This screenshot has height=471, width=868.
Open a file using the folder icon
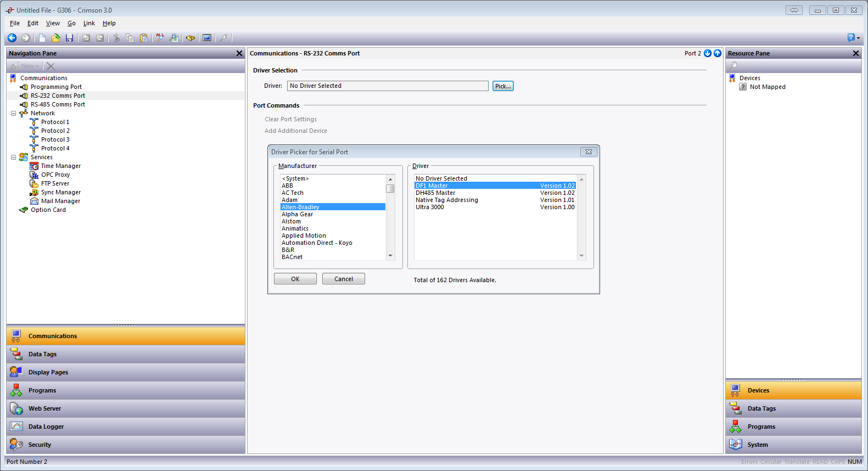55,38
